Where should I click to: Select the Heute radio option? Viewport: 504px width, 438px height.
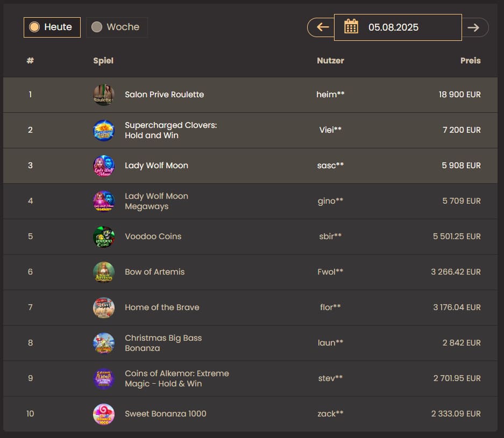52,27
